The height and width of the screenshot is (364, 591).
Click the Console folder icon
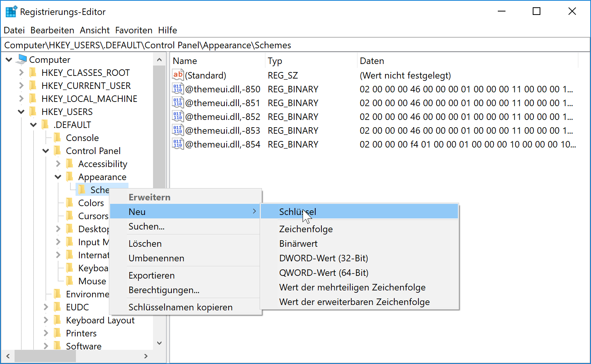58,138
